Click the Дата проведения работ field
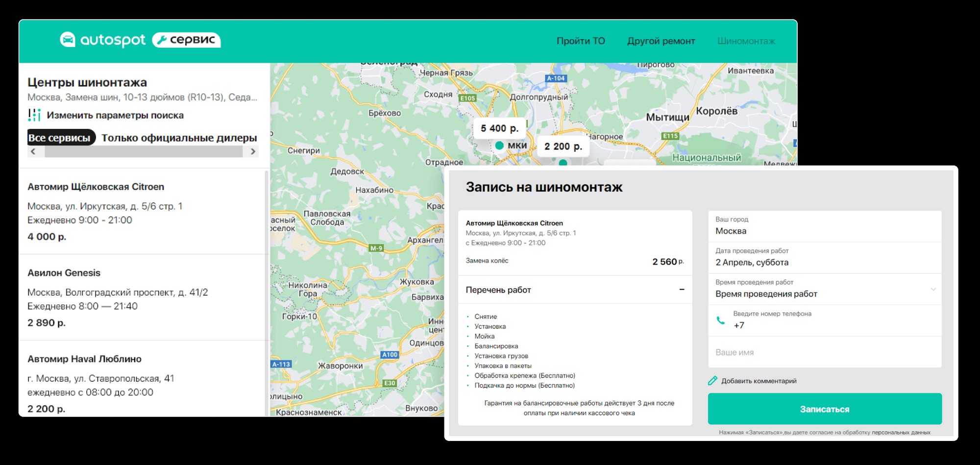 pyautogui.click(x=825, y=258)
